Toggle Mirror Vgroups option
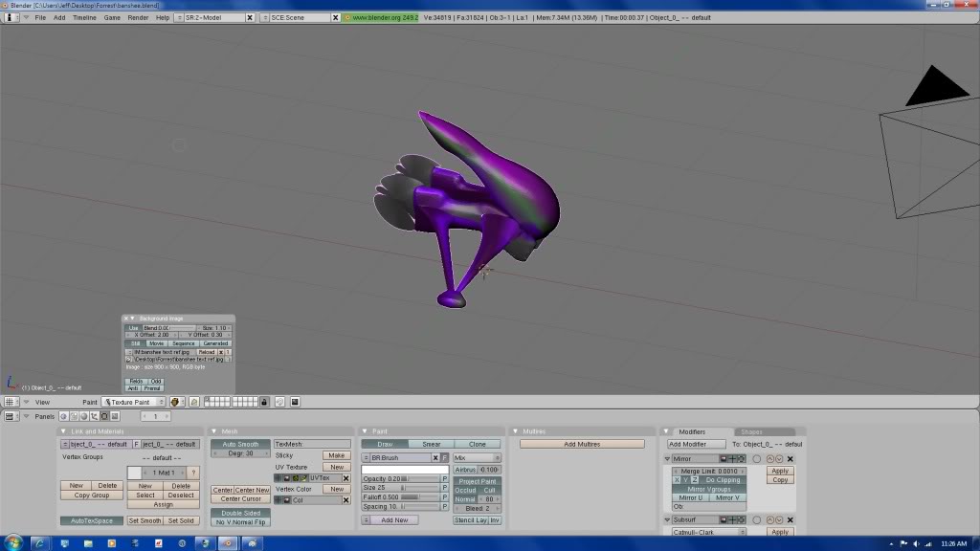The width and height of the screenshot is (980, 551). 709,489
